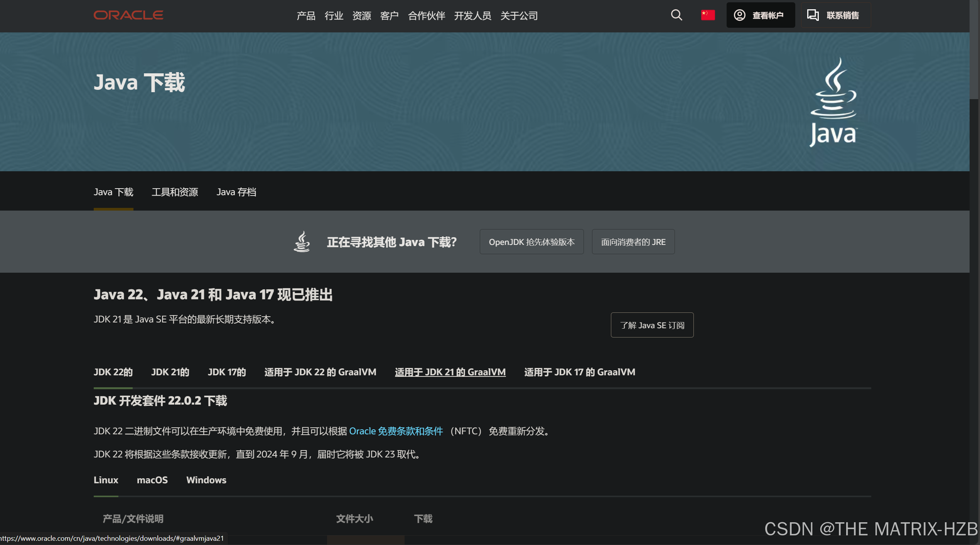Screen dimensions: 980x545
Task: Click text 正在寻找其他 Java 下载?
Action: (x=392, y=242)
